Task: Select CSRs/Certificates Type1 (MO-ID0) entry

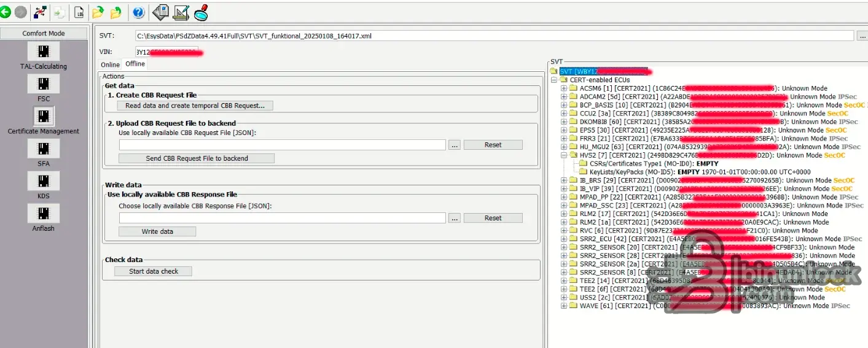Action: (649, 164)
